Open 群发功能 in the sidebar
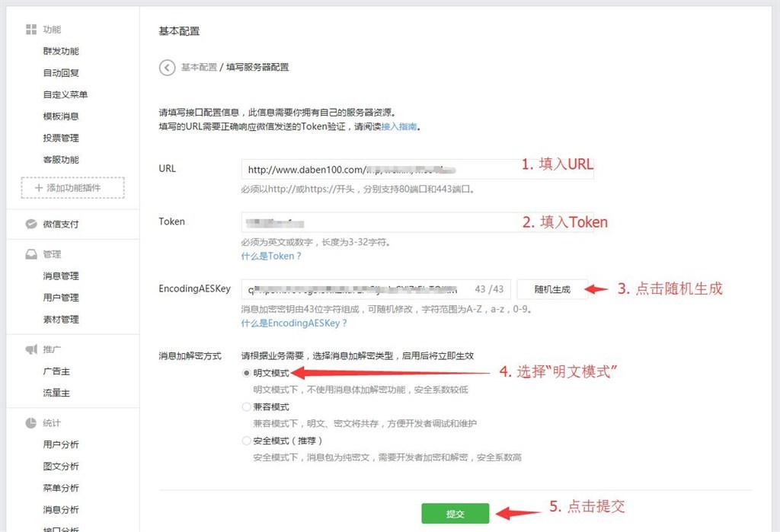Viewport: 780px width, 532px height. [x=61, y=51]
